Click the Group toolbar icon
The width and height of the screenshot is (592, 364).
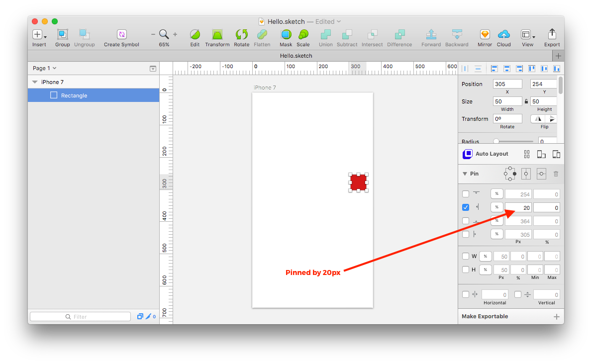point(62,35)
